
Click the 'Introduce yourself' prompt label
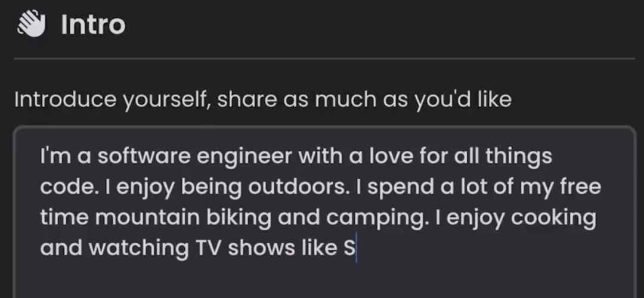[x=263, y=100]
